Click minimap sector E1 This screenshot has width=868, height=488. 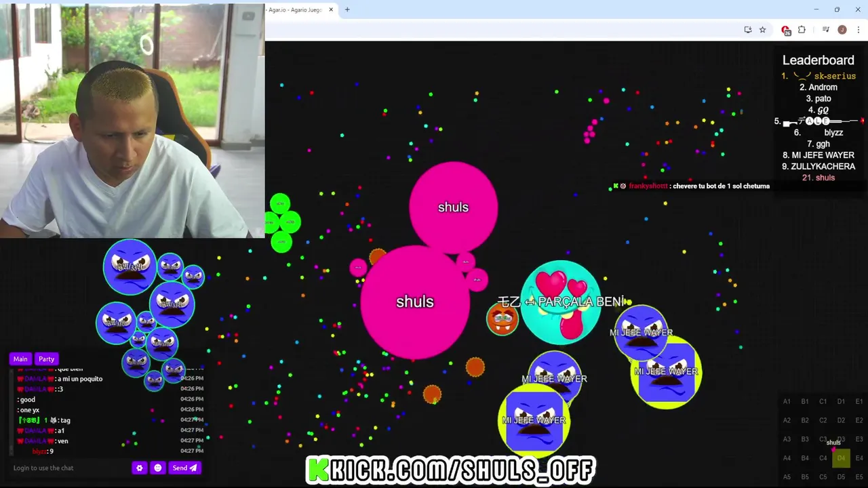click(859, 401)
